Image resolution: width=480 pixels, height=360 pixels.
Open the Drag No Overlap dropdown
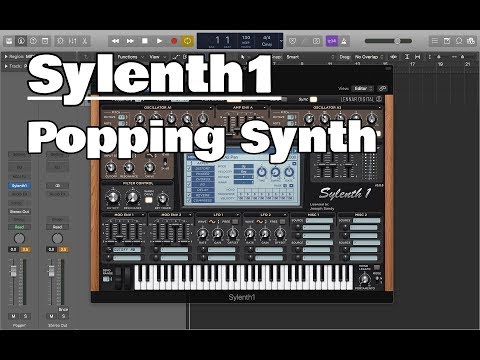369,57
